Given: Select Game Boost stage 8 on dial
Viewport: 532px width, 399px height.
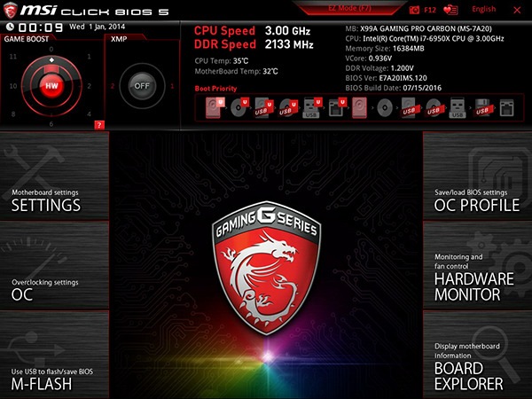Looking at the screenshot, I should (13, 114).
